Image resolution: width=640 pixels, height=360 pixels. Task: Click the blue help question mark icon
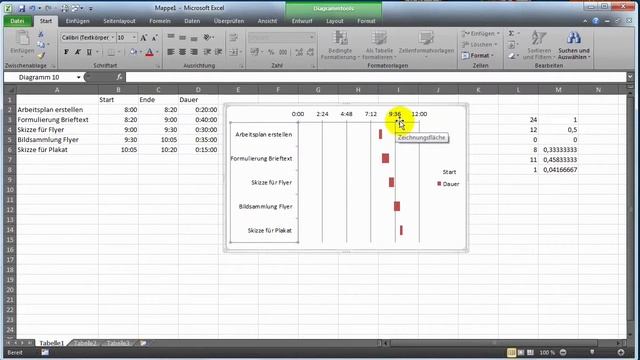[596, 21]
